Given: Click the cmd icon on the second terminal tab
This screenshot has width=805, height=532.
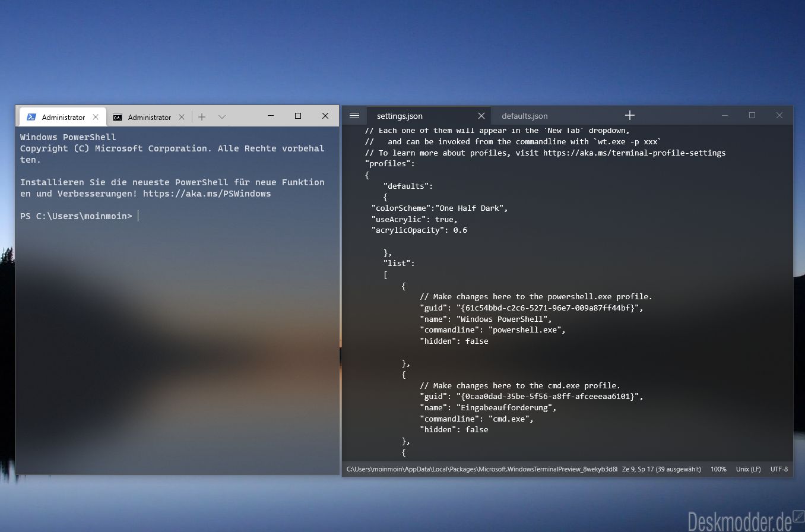Looking at the screenshot, I should 118,117.
